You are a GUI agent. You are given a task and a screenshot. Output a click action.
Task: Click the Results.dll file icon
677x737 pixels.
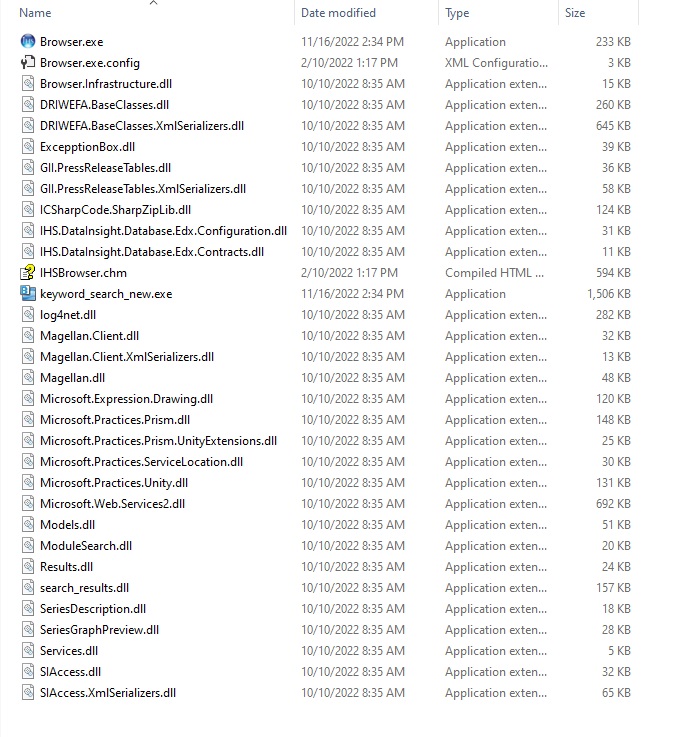(x=28, y=567)
